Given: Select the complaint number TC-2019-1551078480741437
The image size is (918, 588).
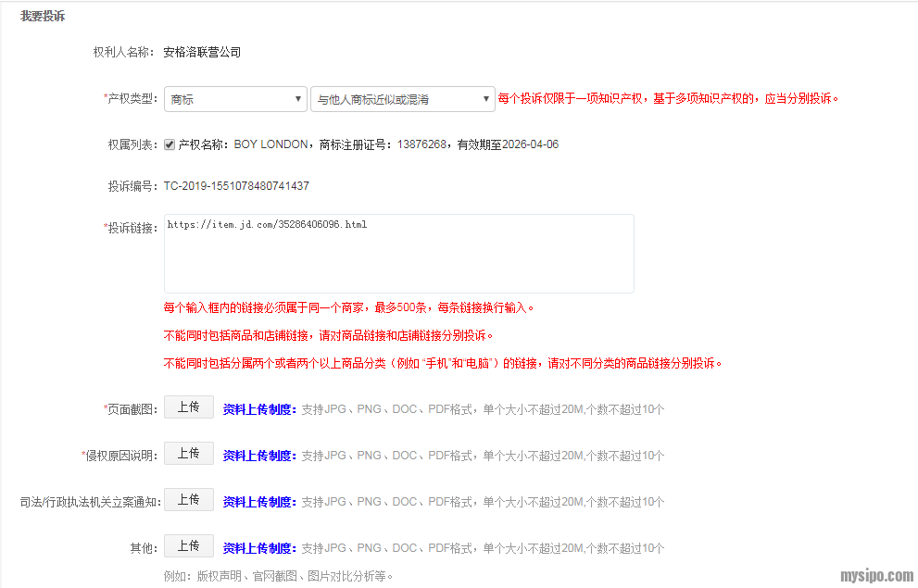Looking at the screenshot, I should coord(236,186).
